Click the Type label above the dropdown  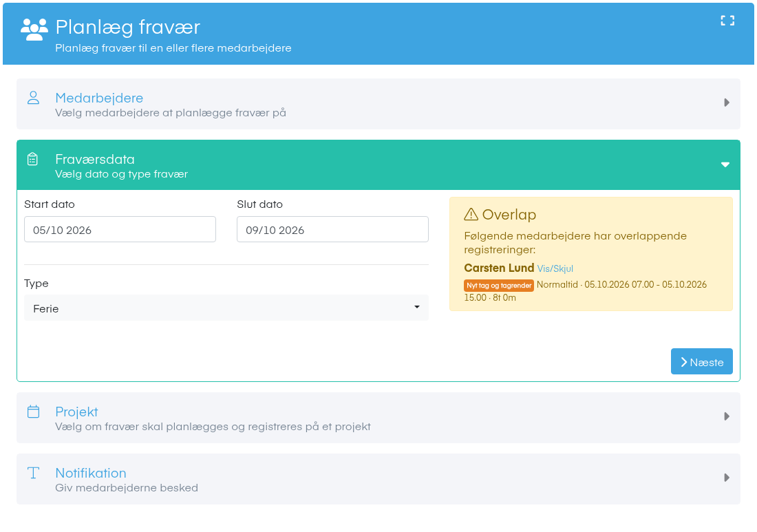[x=36, y=284]
